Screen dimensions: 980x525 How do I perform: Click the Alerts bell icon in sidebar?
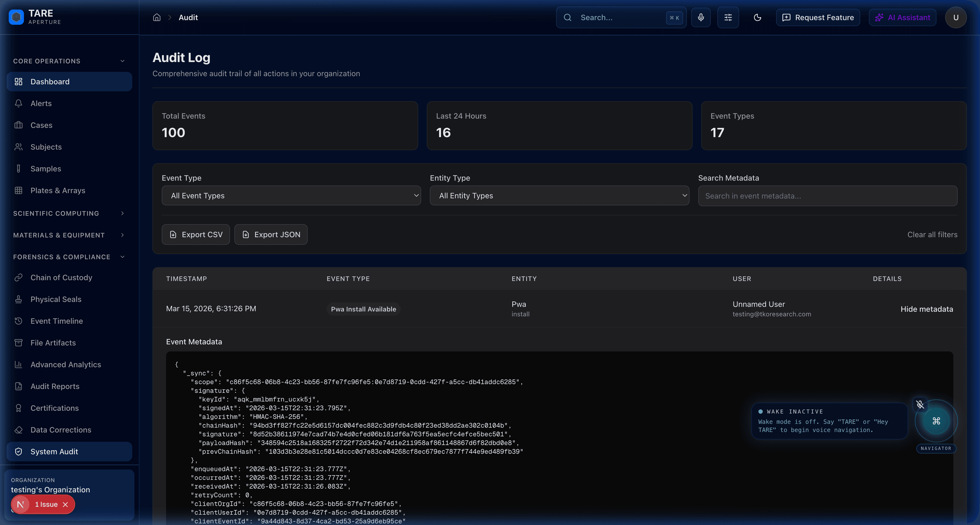(19, 103)
